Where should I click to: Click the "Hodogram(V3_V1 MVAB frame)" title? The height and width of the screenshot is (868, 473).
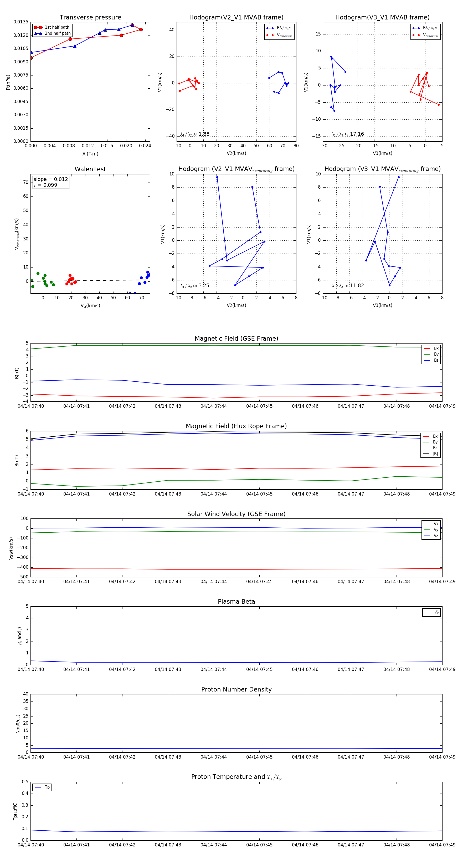tap(382, 18)
